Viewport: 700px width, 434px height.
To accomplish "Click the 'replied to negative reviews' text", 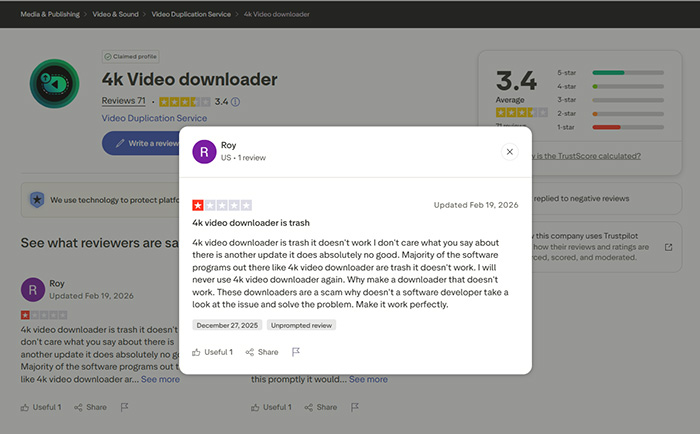I will [581, 198].
